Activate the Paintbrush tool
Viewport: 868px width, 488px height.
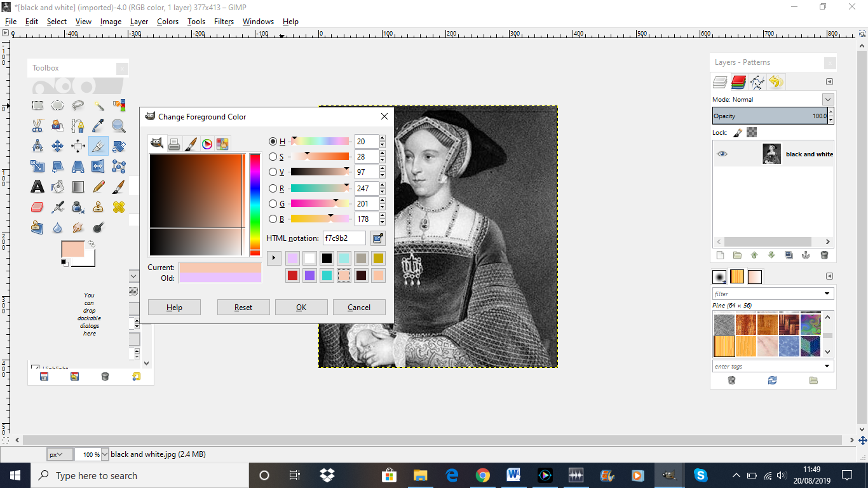(118, 186)
